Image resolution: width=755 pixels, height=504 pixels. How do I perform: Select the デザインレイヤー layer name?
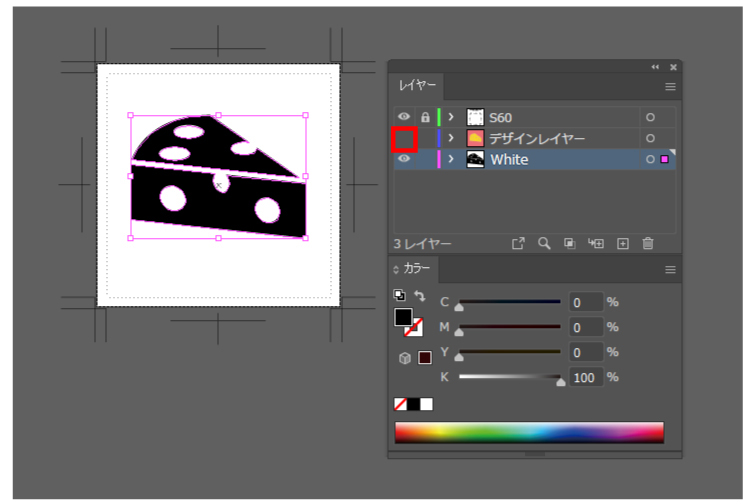537,139
